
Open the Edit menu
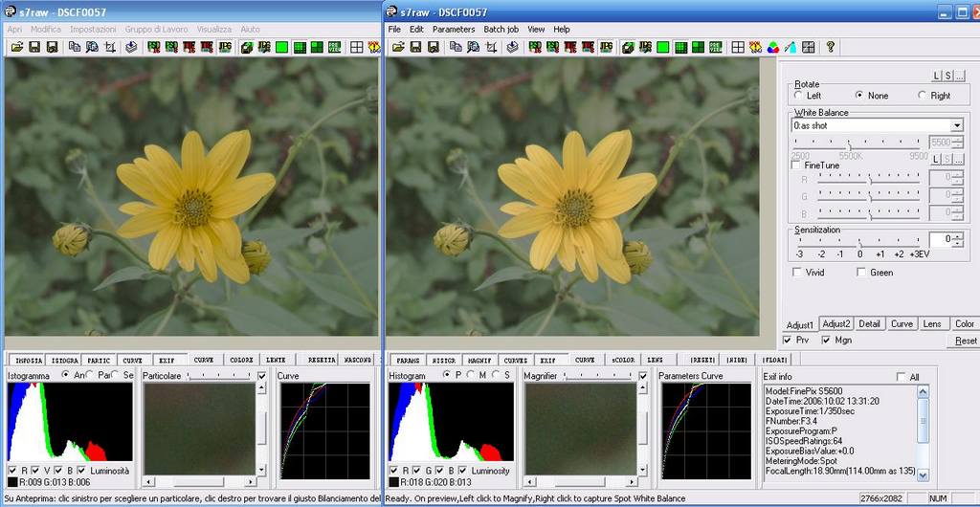pos(416,30)
